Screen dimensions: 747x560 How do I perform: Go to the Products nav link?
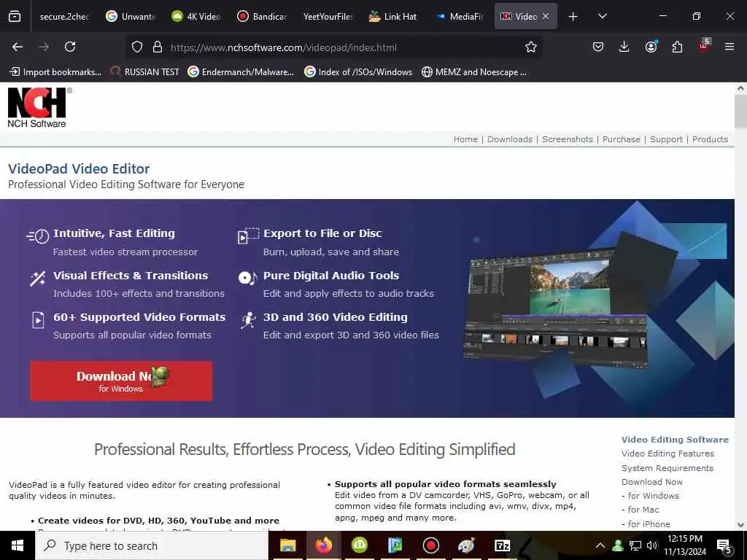710,139
